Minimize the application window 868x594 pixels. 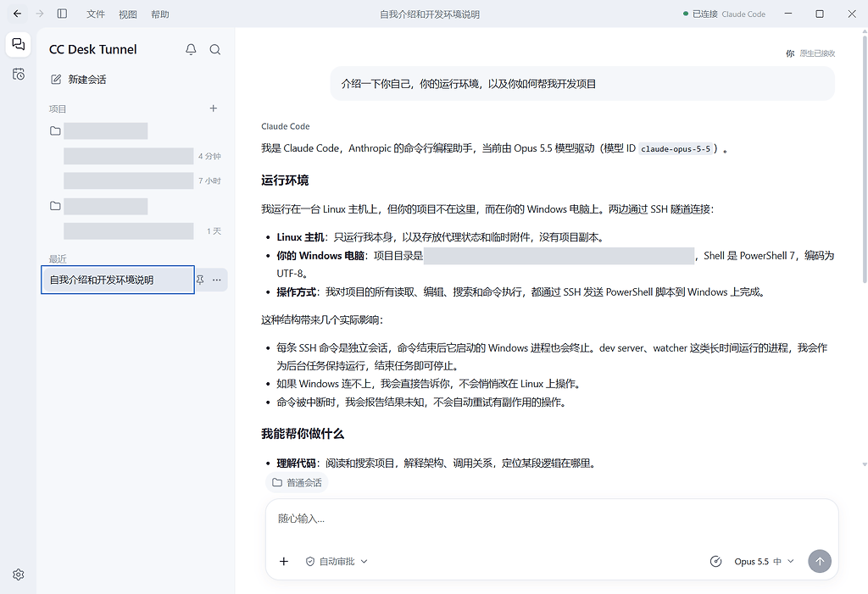tap(788, 14)
